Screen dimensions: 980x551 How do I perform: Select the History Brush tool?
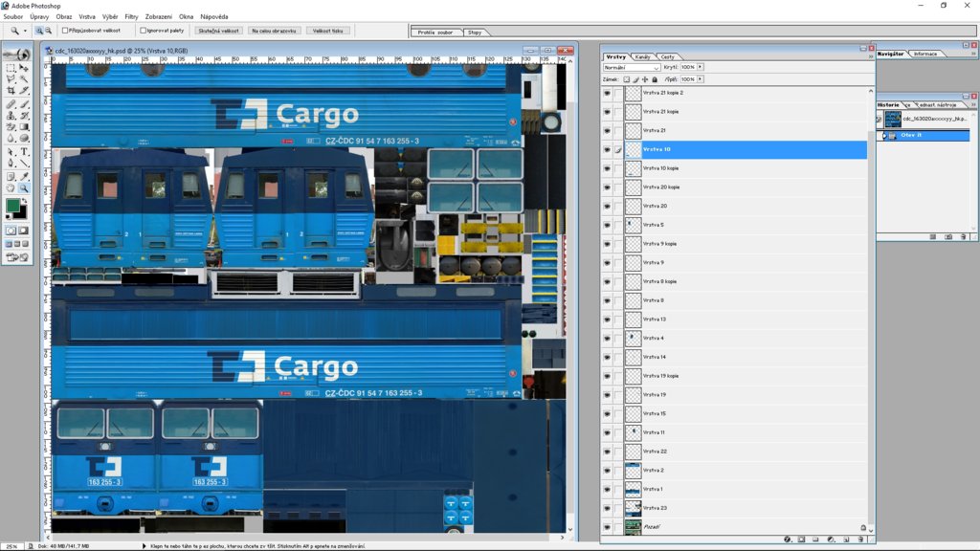point(24,116)
